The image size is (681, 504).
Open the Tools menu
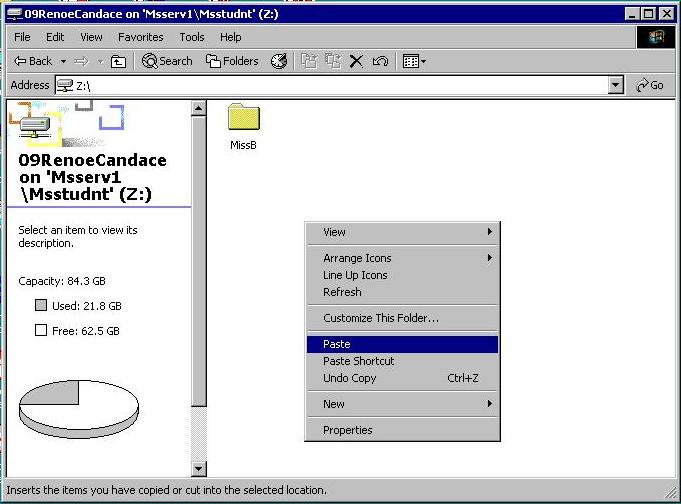point(192,37)
